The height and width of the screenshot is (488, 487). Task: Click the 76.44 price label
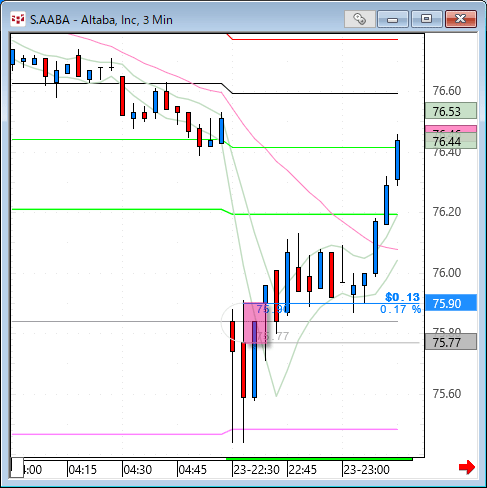tap(451, 141)
